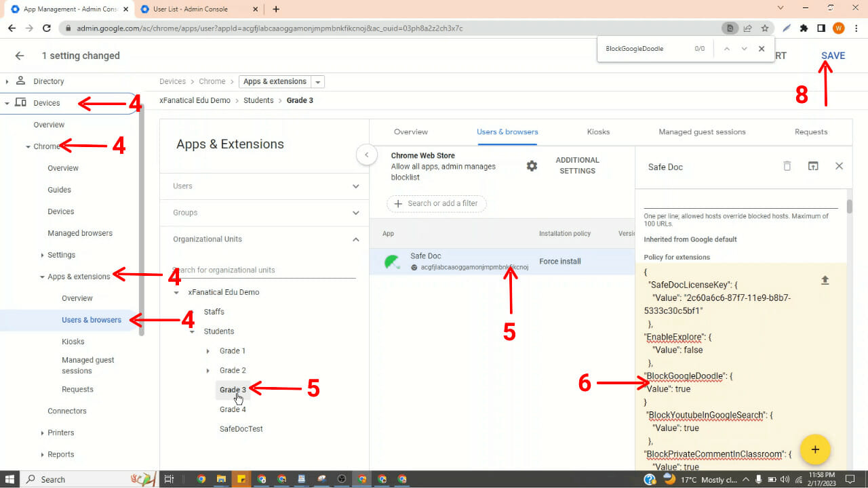Image resolution: width=868 pixels, height=488 pixels.
Task: Open ADDITIONAL SETTINGS
Action: pos(577,165)
